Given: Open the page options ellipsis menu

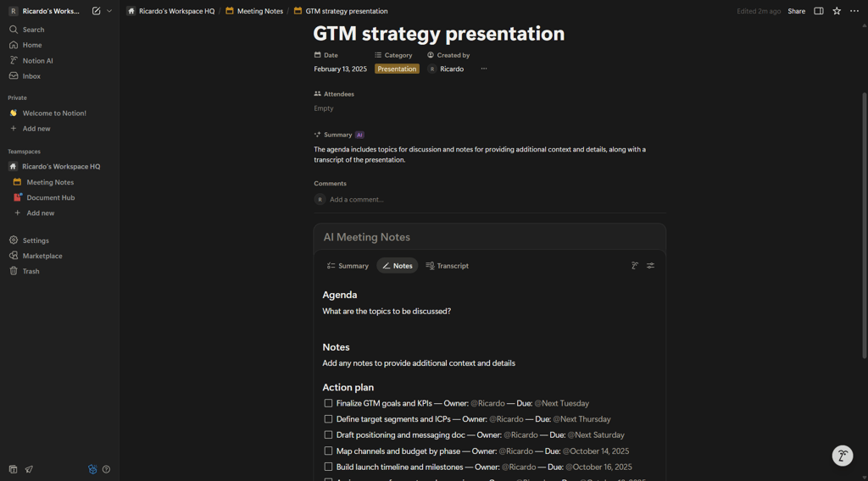Looking at the screenshot, I should (x=854, y=11).
